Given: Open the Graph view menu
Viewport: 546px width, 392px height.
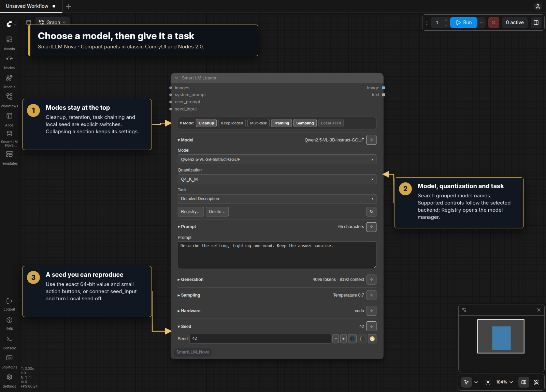Looking at the screenshot, I should coord(53,22).
